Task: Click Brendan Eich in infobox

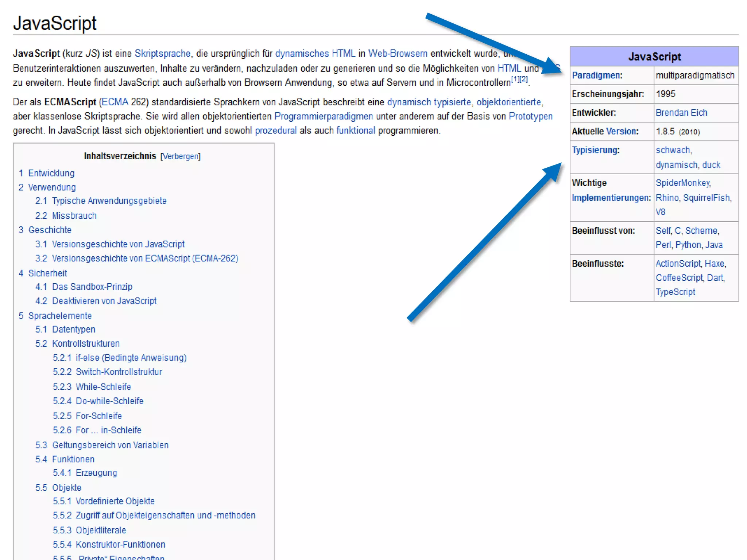Action: click(681, 113)
